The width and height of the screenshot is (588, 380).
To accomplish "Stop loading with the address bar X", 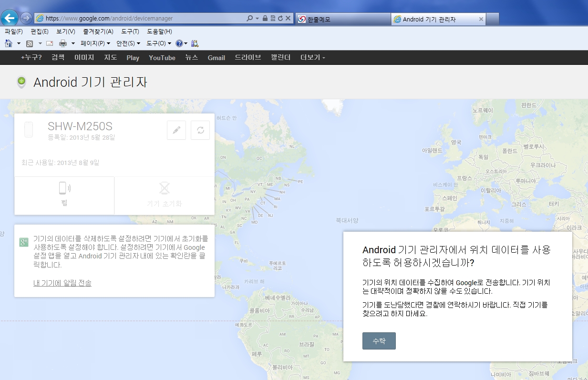I will coord(288,19).
